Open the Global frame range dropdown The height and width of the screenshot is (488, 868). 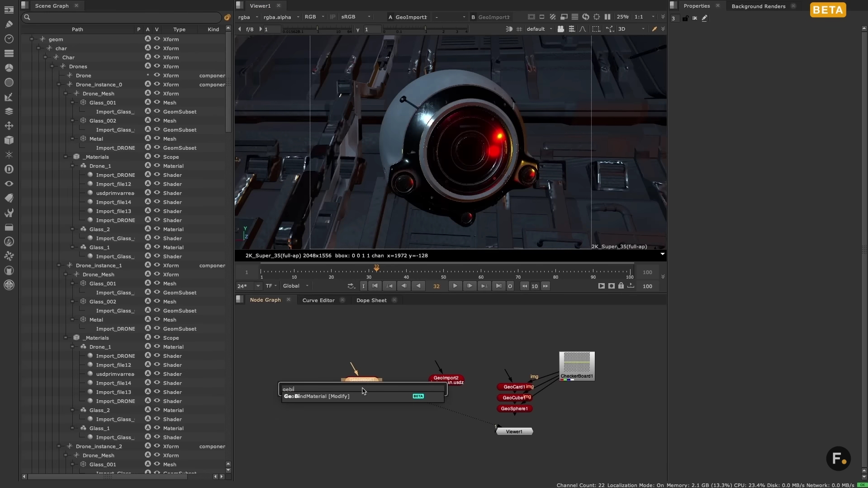[295, 286]
